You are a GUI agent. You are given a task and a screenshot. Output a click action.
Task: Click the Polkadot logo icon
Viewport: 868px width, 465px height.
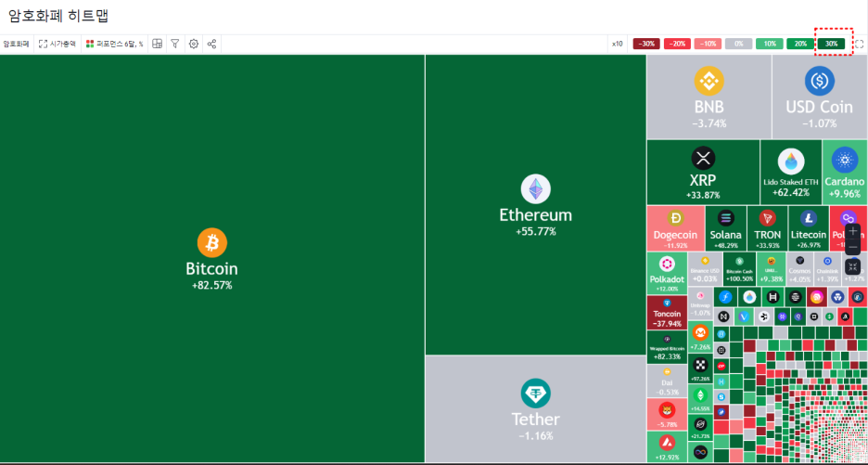(x=667, y=264)
